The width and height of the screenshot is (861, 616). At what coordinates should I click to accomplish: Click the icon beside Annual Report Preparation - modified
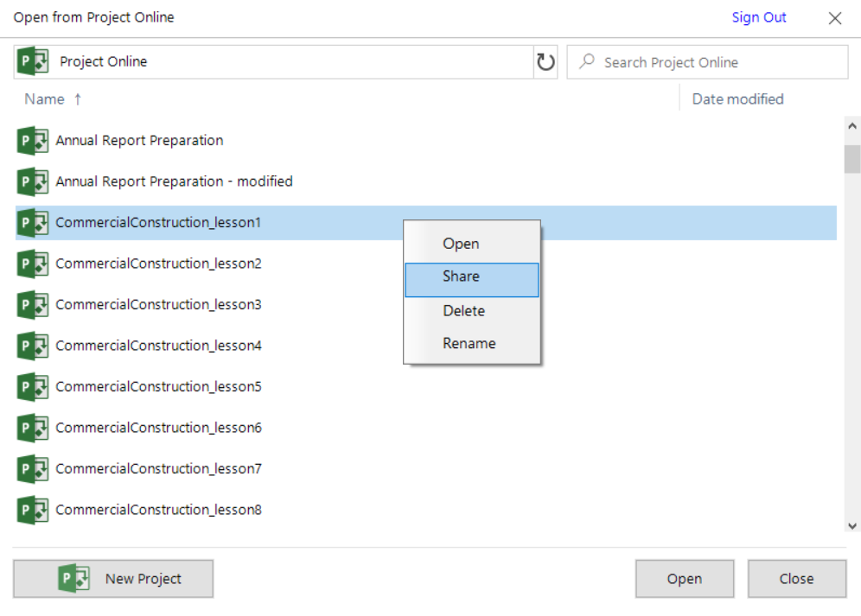click(x=33, y=181)
